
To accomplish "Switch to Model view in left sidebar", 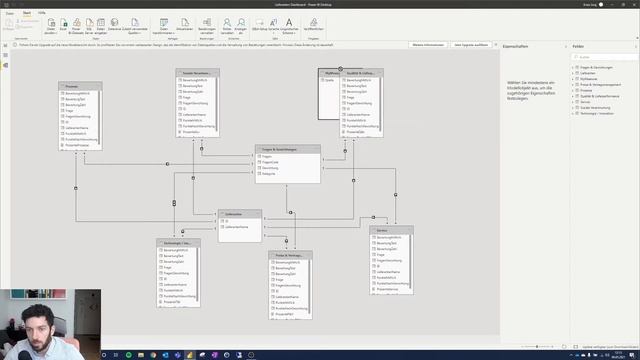I will pyautogui.click(x=5, y=65).
